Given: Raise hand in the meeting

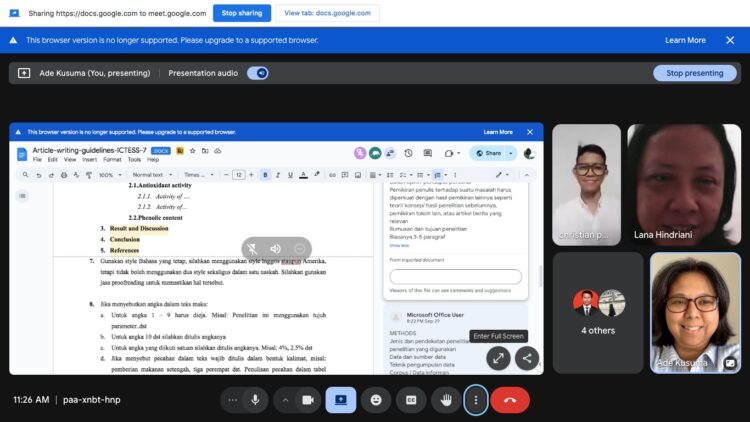Looking at the screenshot, I should [446, 400].
